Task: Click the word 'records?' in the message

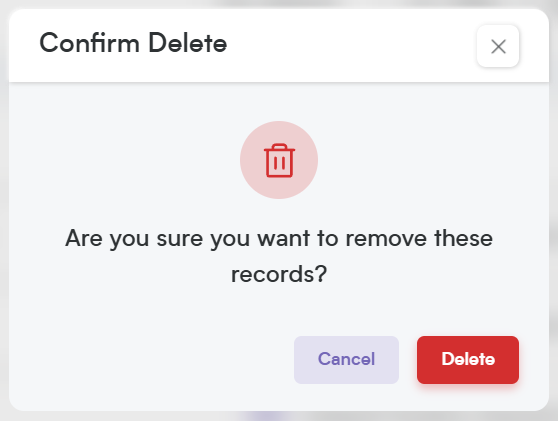Action: point(279,275)
